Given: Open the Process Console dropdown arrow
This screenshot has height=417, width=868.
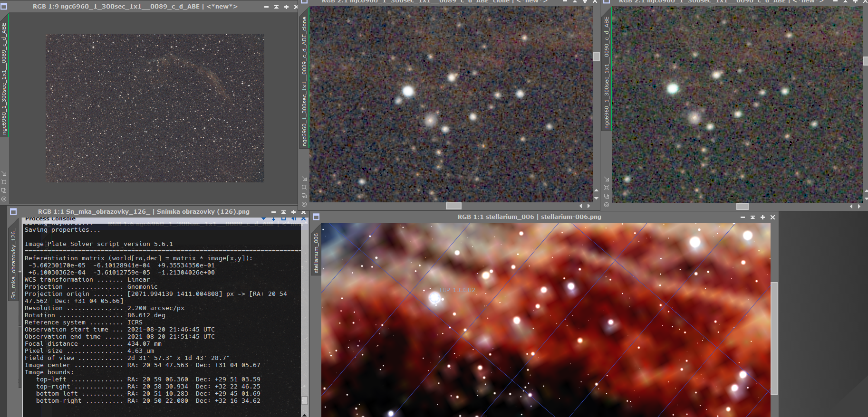Looking at the screenshot, I should point(263,218).
